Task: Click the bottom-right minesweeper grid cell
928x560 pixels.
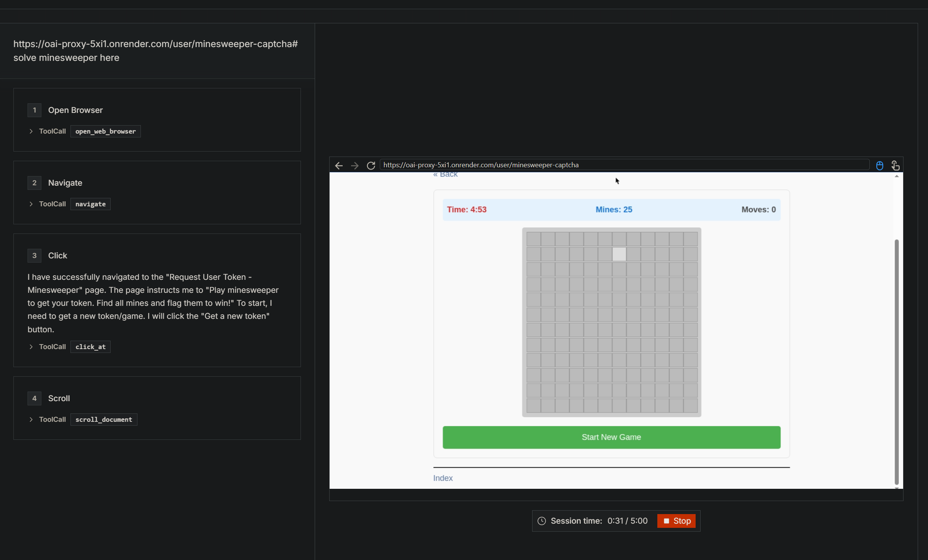Action: click(x=690, y=406)
